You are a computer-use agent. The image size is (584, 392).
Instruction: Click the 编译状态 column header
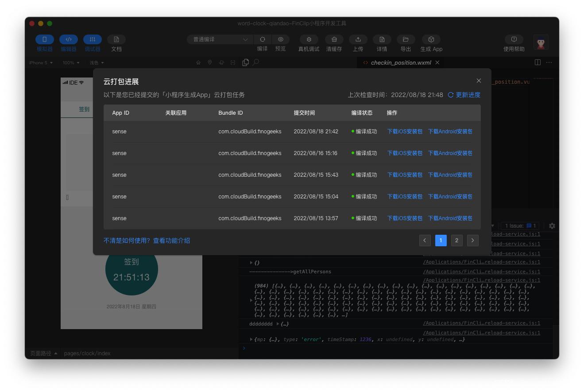[x=362, y=113]
